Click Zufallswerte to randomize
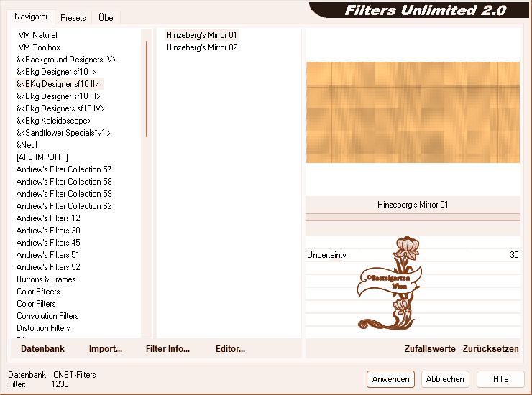The image size is (532, 395). coord(430,348)
